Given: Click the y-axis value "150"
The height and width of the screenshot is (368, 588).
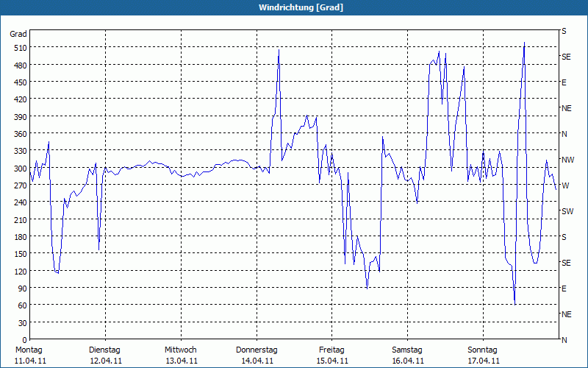Looking at the screenshot, I should pyautogui.click(x=21, y=254).
